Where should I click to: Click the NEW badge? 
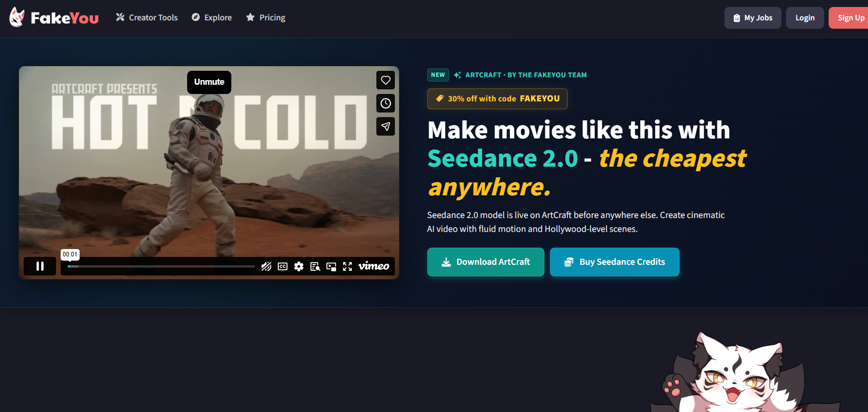point(438,75)
